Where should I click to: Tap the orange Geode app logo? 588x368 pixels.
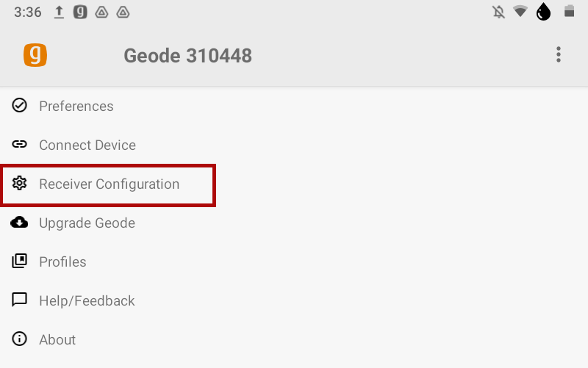click(x=35, y=55)
